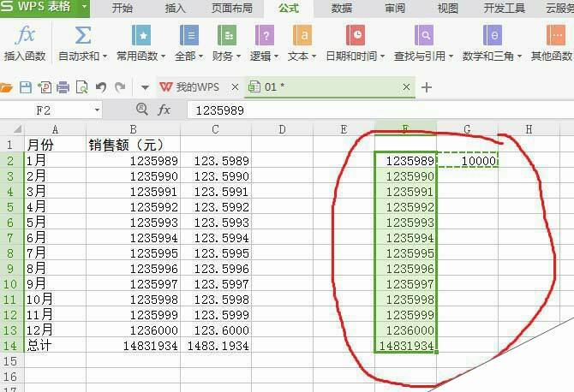The height and width of the screenshot is (392, 574).
Task: Click the Insert Function fx icon
Action: point(25,35)
